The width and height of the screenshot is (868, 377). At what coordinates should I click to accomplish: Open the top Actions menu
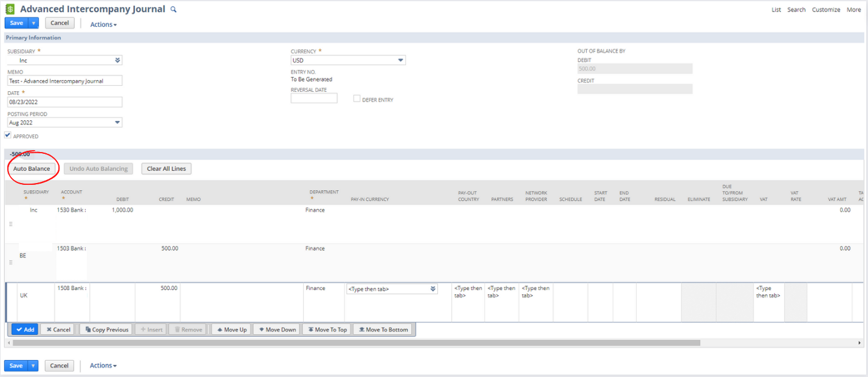click(x=103, y=24)
